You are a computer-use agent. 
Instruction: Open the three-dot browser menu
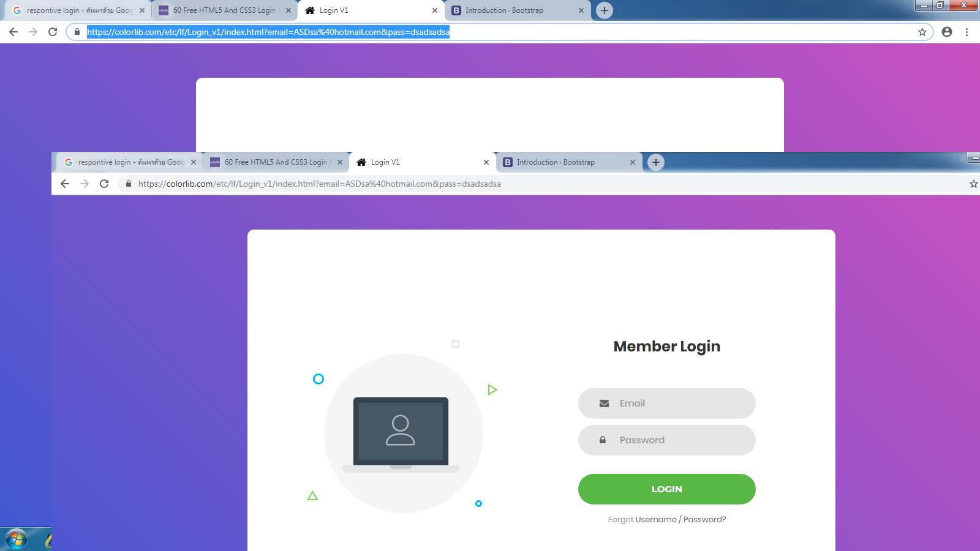(x=968, y=32)
